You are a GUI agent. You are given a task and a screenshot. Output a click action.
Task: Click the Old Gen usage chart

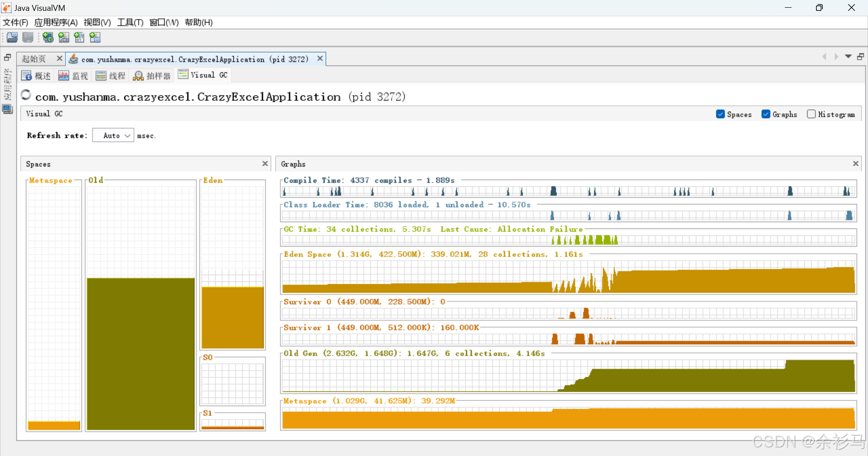click(568, 375)
